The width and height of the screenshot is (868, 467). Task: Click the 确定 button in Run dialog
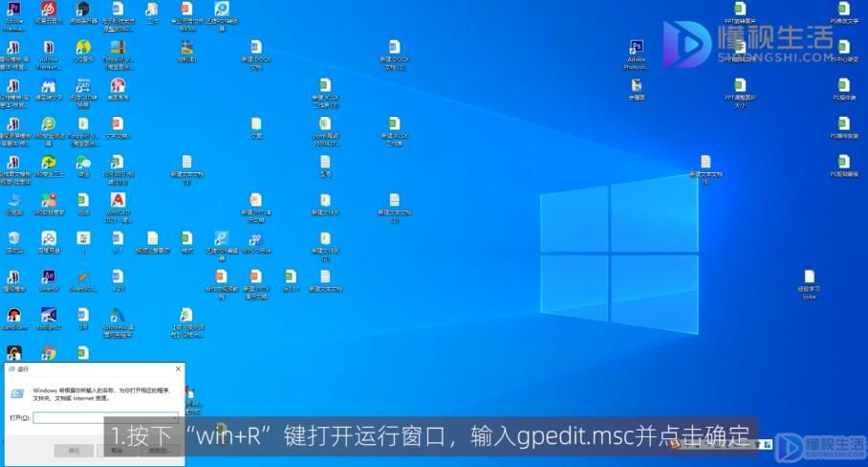74,451
